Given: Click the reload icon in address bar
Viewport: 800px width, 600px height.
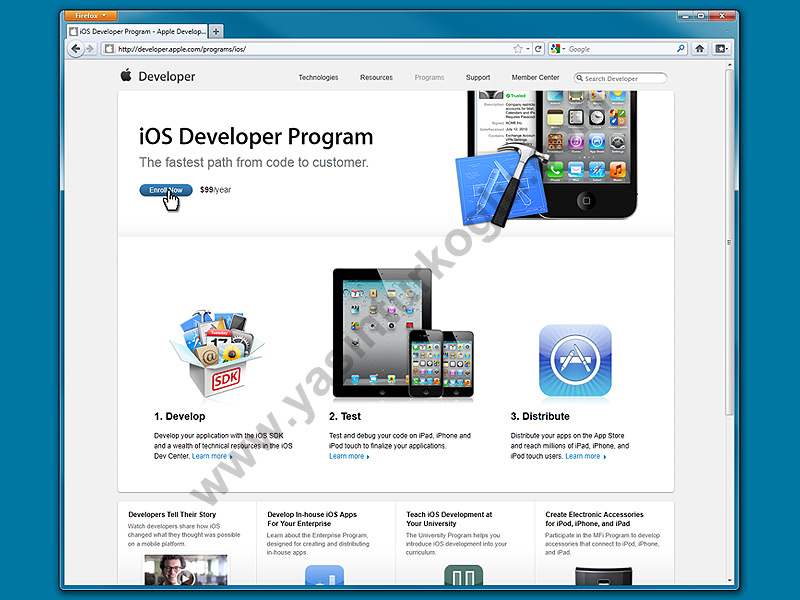Looking at the screenshot, I should tap(538, 49).
